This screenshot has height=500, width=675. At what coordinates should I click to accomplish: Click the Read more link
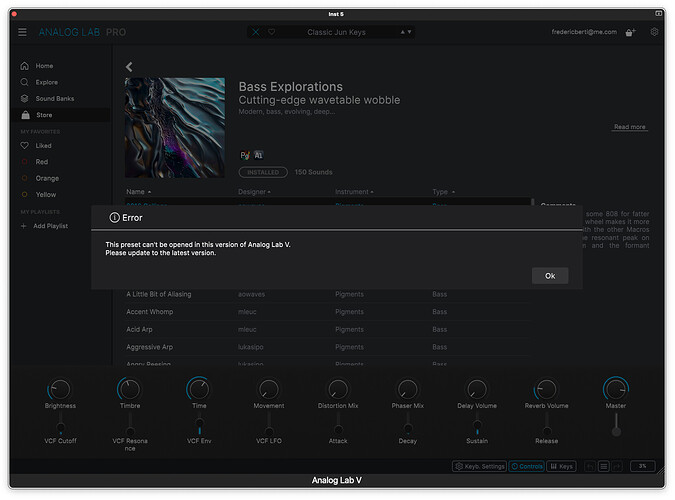630,127
